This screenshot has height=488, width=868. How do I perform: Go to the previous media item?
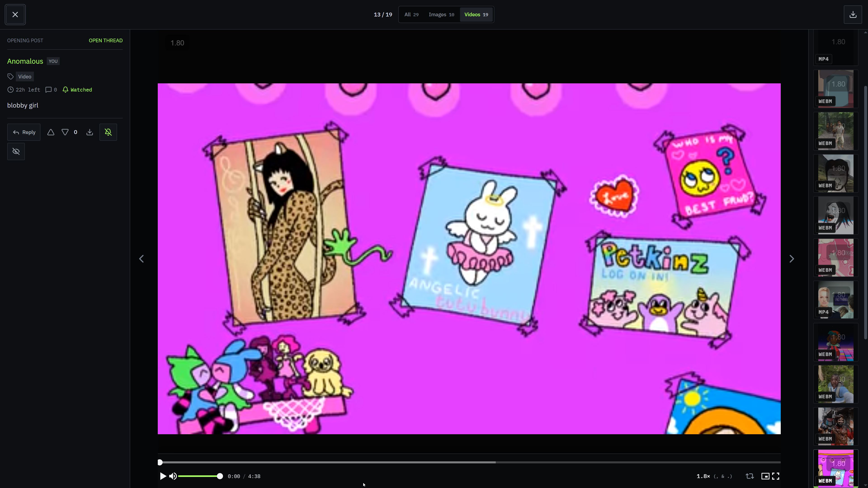[x=142, y=259]
